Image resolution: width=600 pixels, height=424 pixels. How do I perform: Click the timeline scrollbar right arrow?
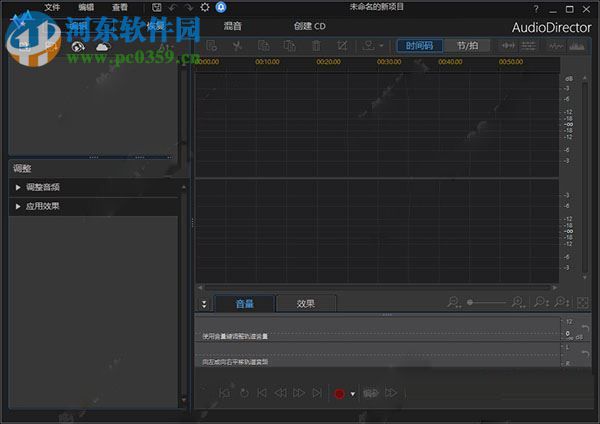click(x=555, y=287)
